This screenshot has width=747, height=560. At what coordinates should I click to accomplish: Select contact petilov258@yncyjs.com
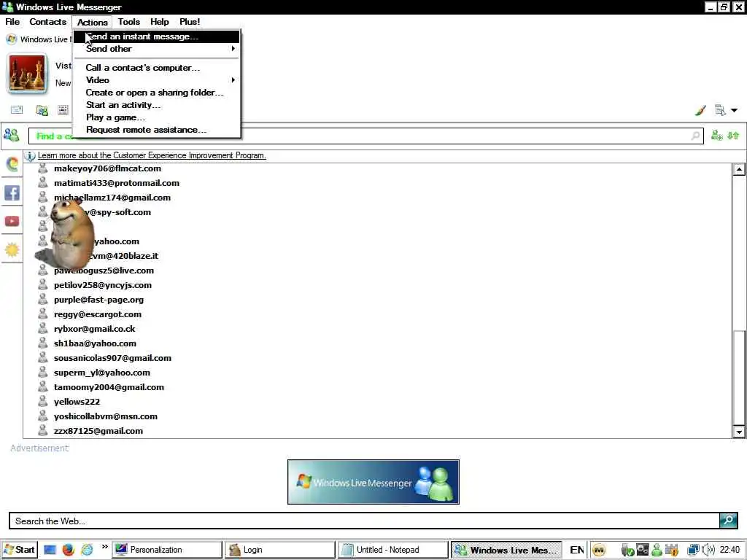[x=102, y=285]
